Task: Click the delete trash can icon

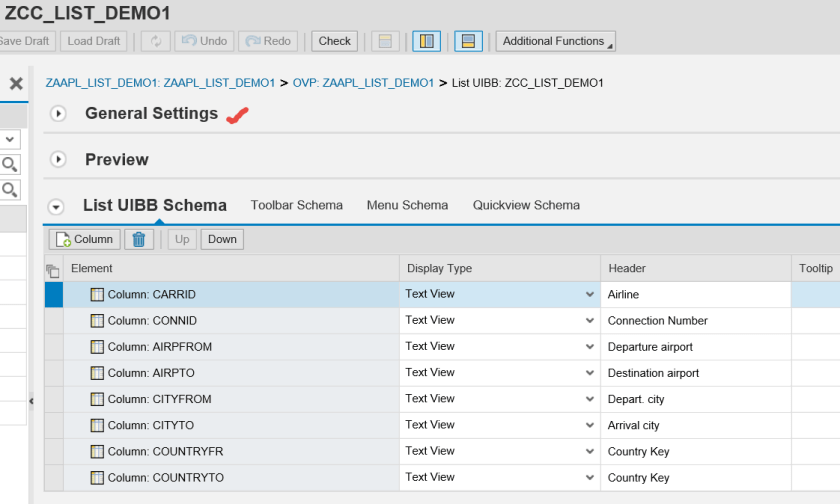Action: [139, 239]
